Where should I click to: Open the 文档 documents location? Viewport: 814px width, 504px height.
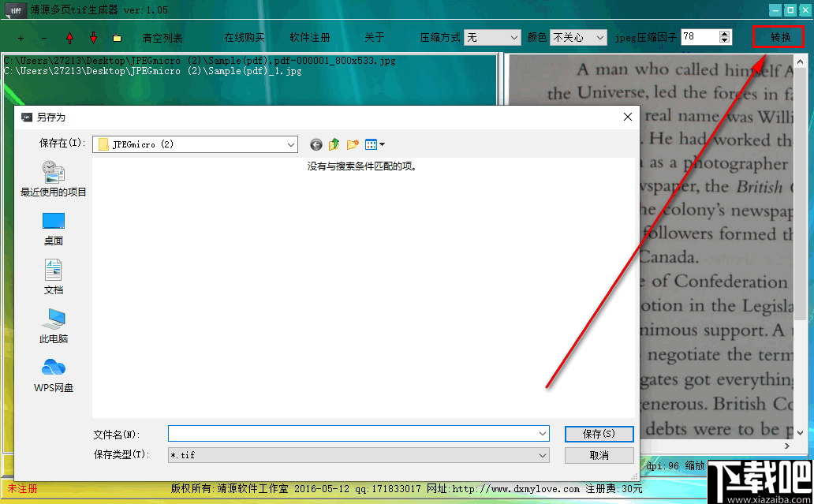pos(54,277)
